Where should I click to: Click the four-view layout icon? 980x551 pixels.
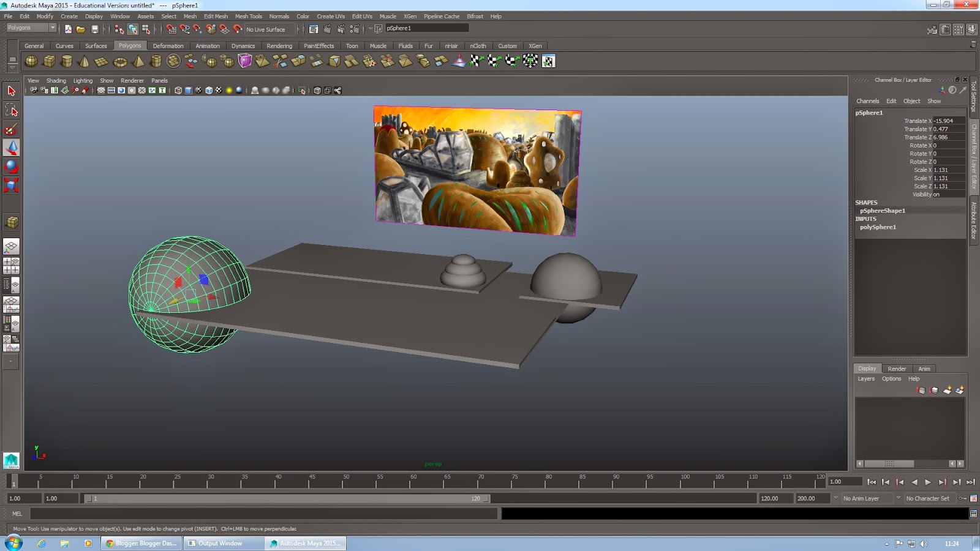pyautogui.click(x=11, y=266)
